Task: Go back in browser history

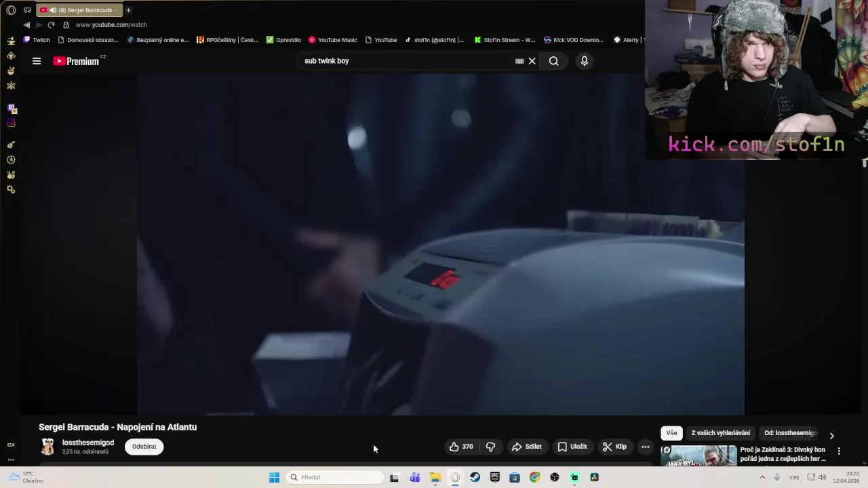Action: (x=26, y=25)
